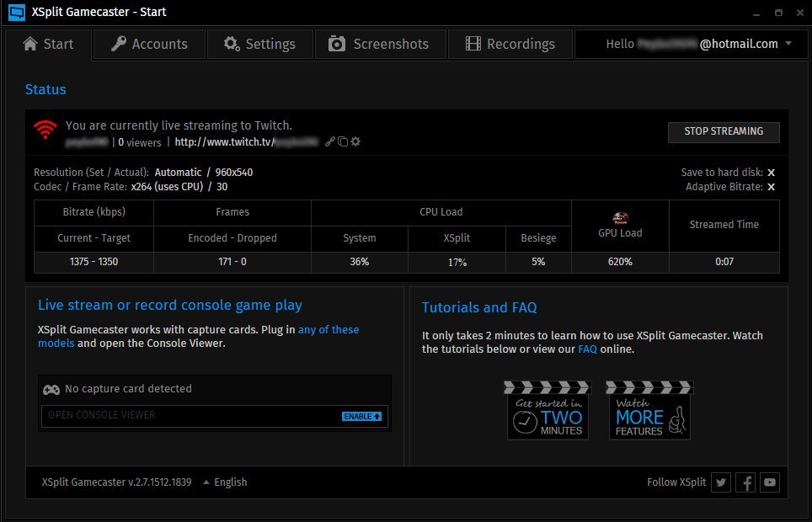
Task: Click the 36% System CPU value
Action: point(360,262)
